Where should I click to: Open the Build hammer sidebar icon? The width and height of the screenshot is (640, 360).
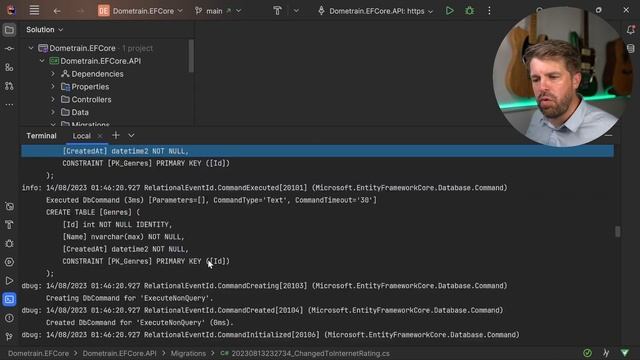coord(9,224)
